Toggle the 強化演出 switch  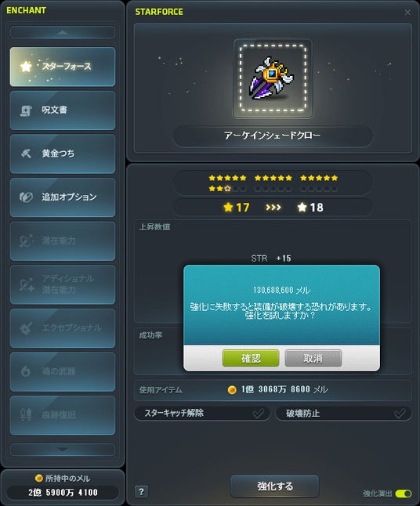[x=404, y=493]
